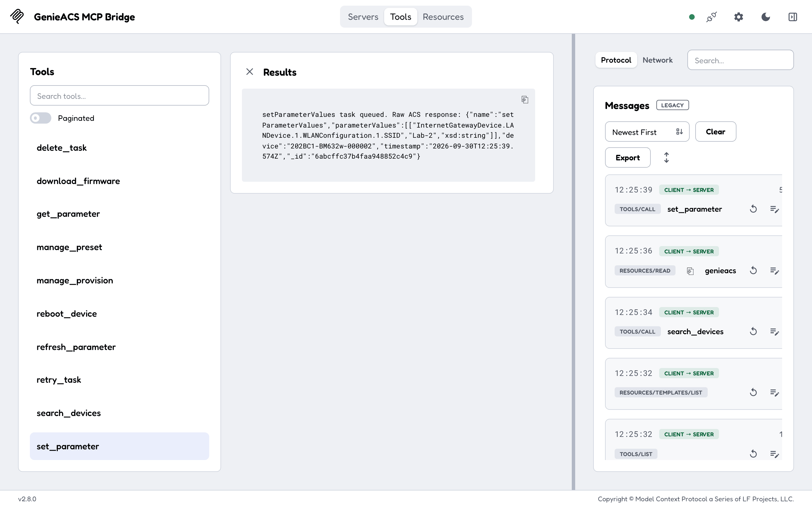Viewport: 812px width, 508px height.
Task: Select search_devices in the Tools list
Action: [120, 413]
